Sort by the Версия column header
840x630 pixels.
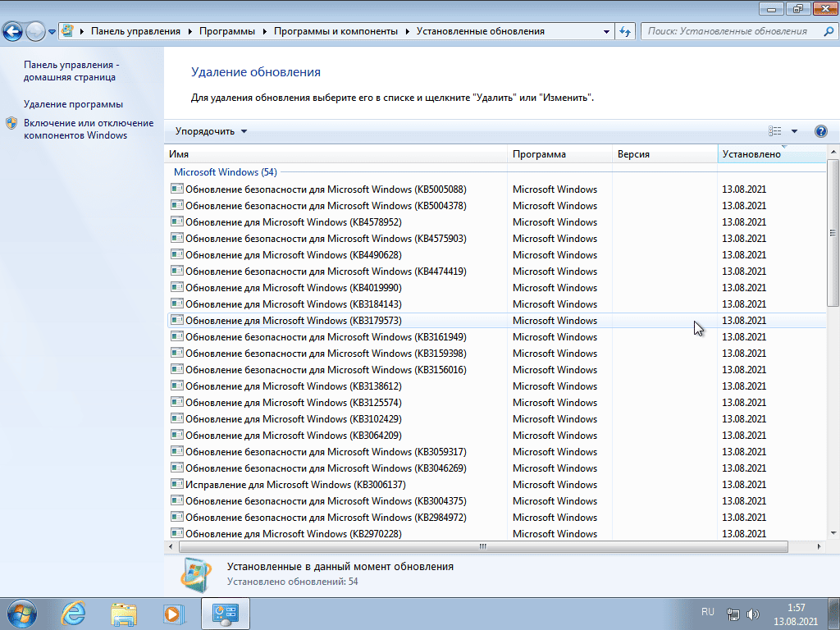[x=664, y=154]
